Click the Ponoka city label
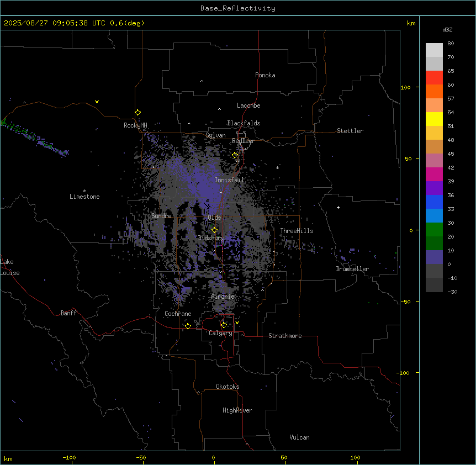476x465 pixels. click(265, 75)
